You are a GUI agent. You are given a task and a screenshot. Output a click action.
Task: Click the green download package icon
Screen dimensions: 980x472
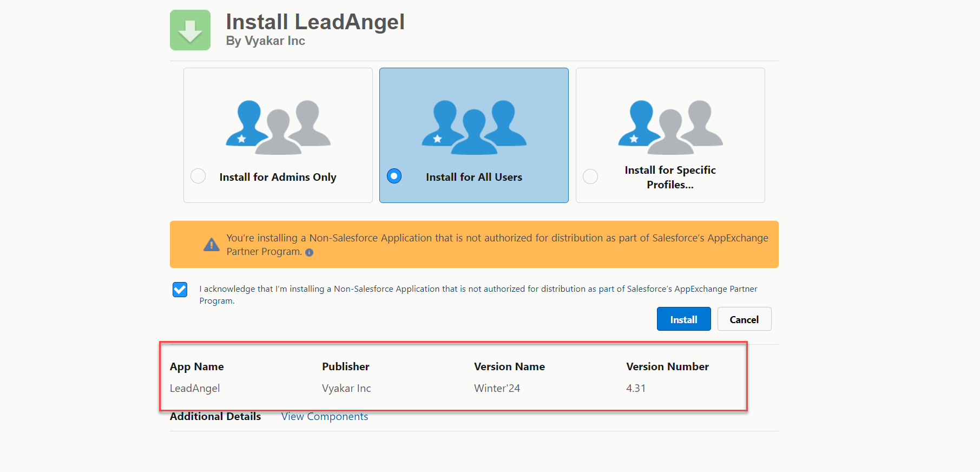click(190, 30)
